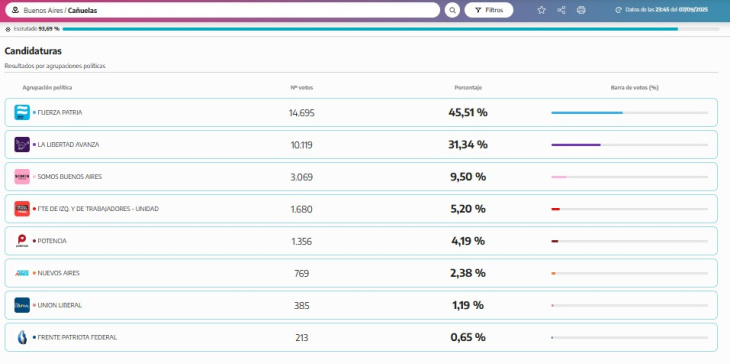The width and height of the screenshot is (730, 364).
Task: Click the Potencia party logo
Action: (22, 241)
